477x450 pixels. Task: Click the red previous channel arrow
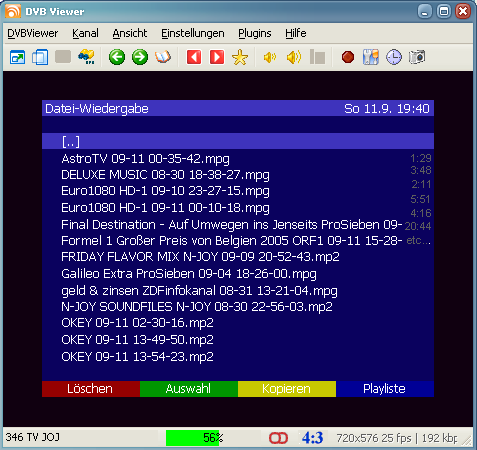coord(194,57)
